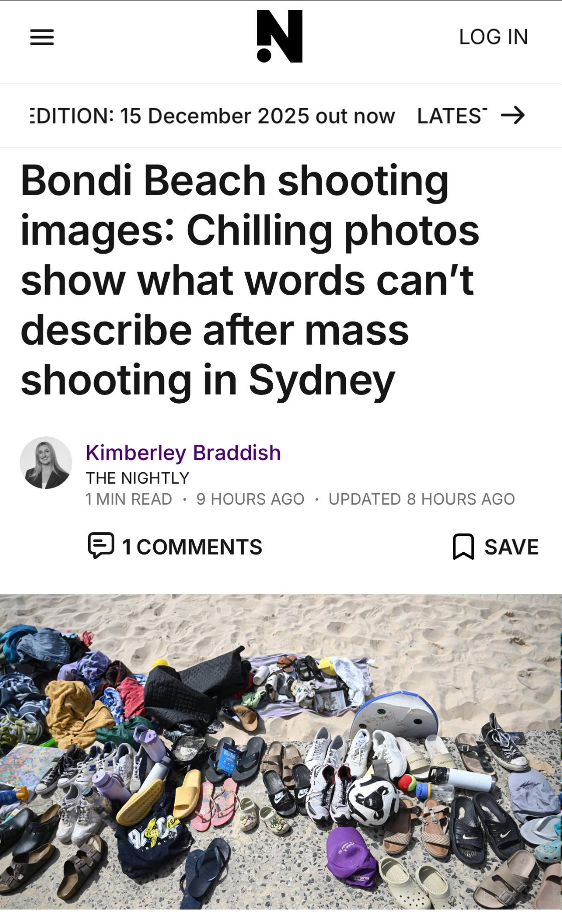This screenshot has width=562, height=924.
Task: Click the 9 HOURS AGO timestamp
Action: pyautogui.click(x=250, y=499)
